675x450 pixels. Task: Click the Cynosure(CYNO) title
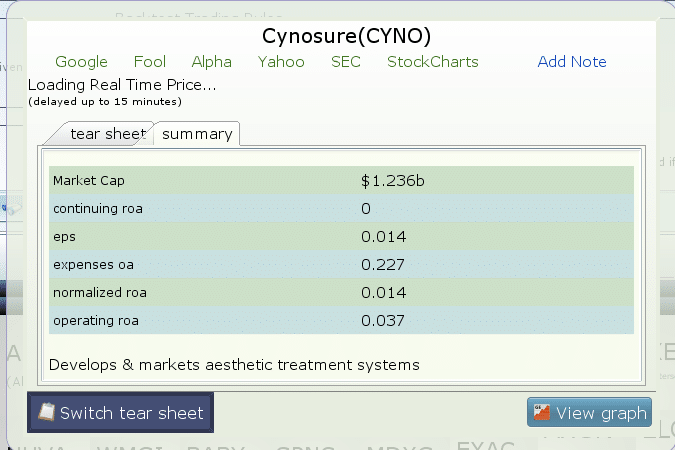click(346, 36)
